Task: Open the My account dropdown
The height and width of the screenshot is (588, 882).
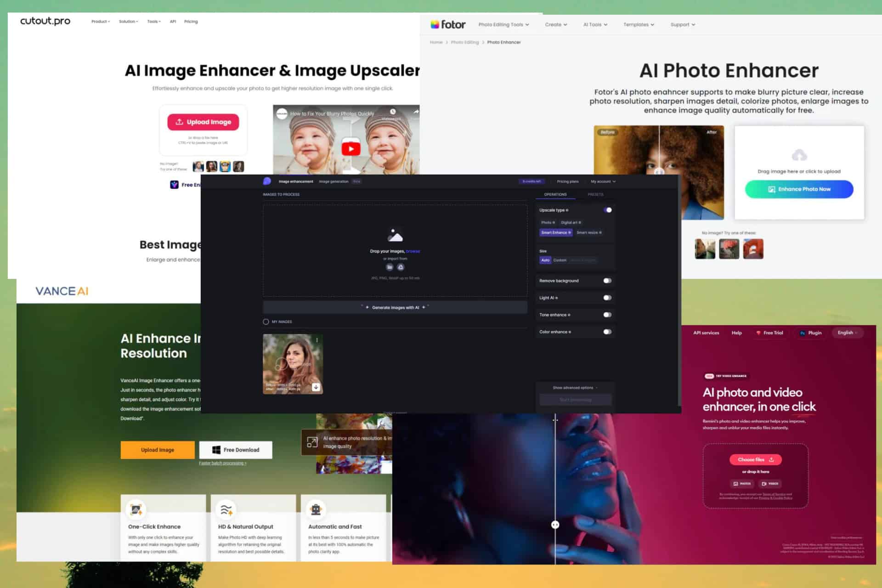Action: pyautogui.click(x=603, y=181)
